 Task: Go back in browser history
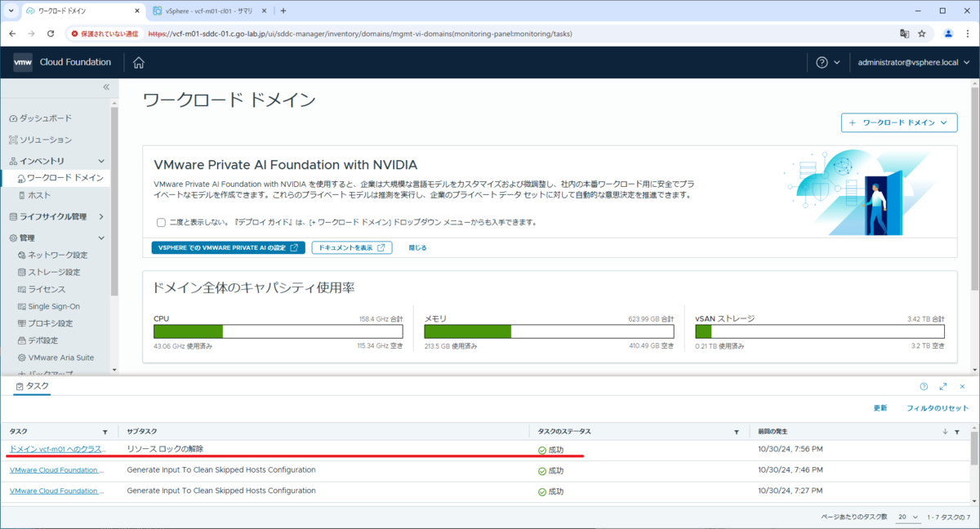pyautogui.click(x=11, y=33)
